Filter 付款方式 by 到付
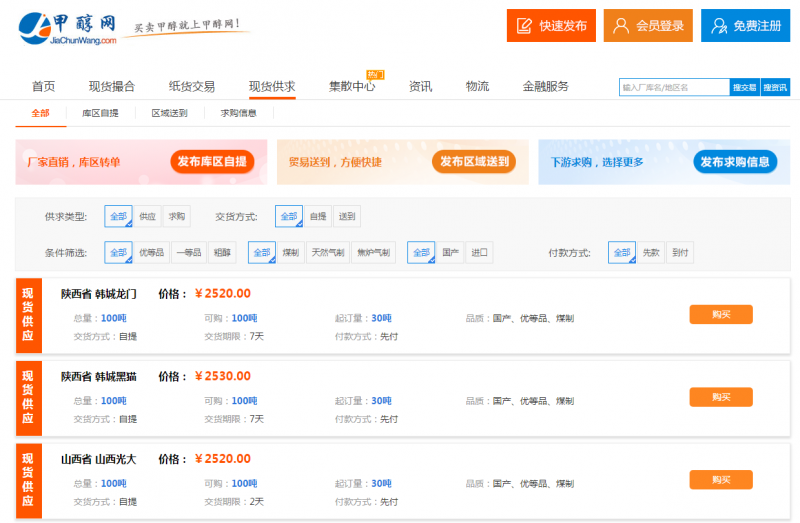Image resolution: width=800 pixels, height=523 pixels. tap(680, 253)
